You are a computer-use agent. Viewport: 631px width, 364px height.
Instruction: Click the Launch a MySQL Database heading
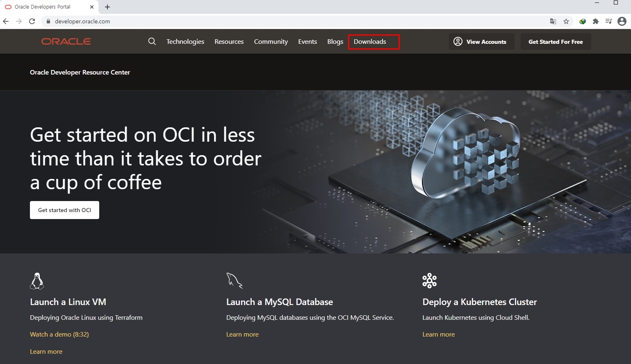[x=280, y=302]
